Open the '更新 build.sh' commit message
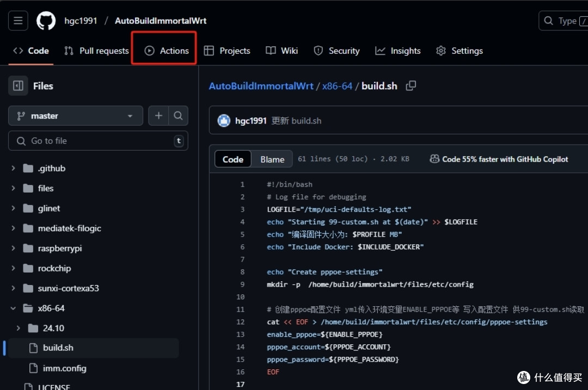 point(296,121)
